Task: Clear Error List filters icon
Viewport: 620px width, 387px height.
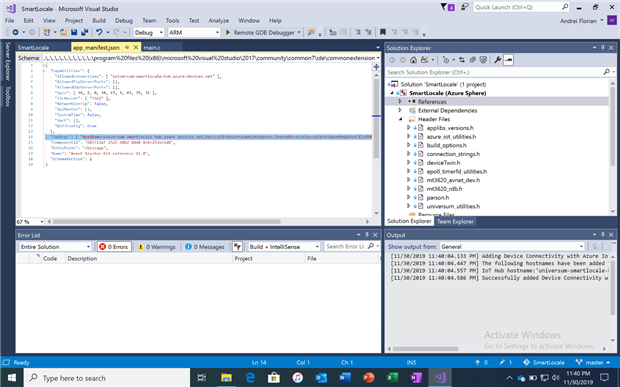Action: (x=237, y=247)
